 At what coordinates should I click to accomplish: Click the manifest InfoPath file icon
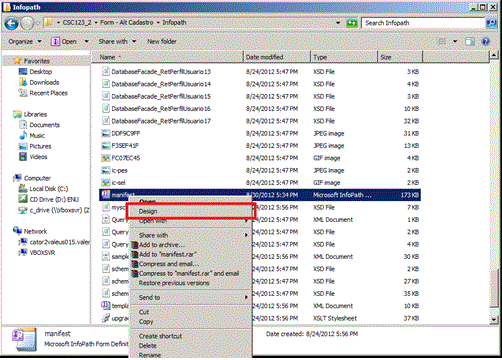click(106, 195)
